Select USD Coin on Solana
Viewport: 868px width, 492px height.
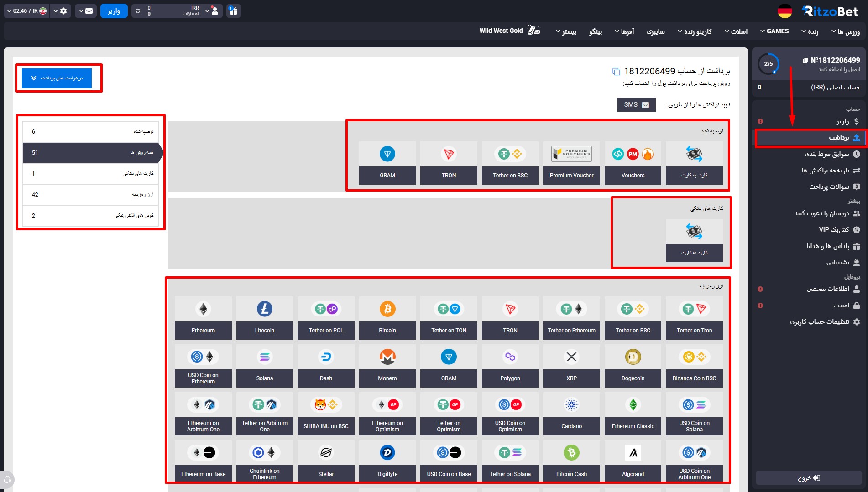pos(694,414)
